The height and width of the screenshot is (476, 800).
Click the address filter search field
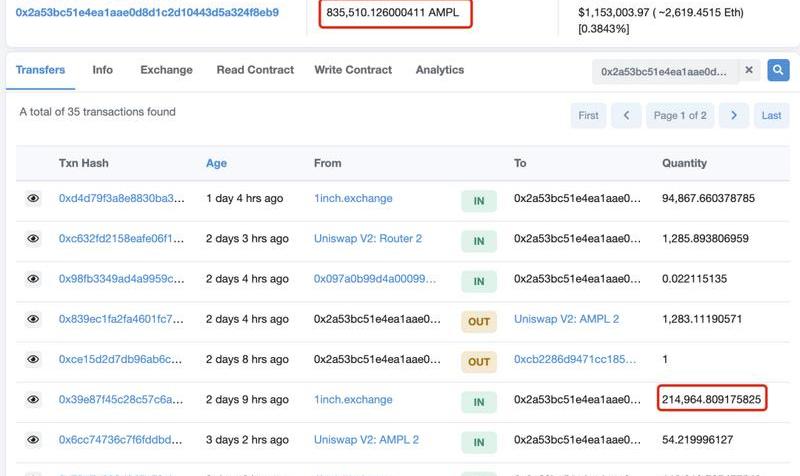click(x=664, y=72)
